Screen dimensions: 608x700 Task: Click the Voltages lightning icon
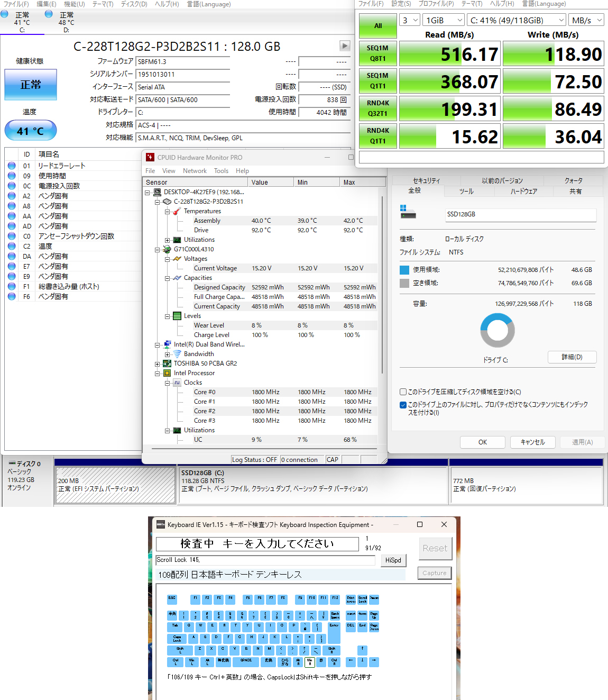point(177,259)
